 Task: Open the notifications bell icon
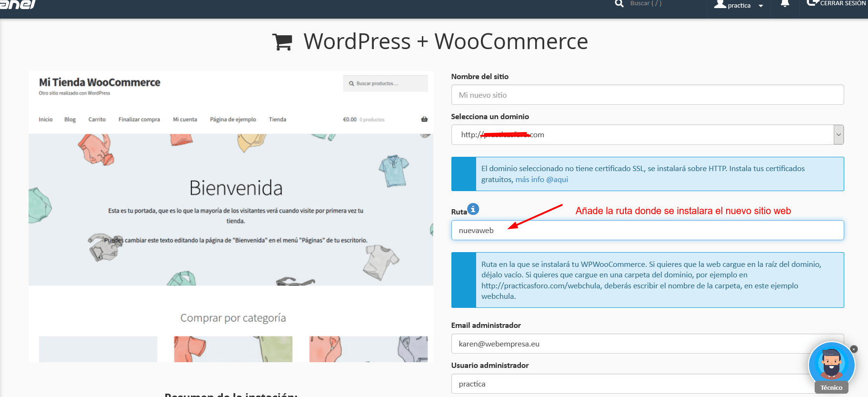click(785, 4)
